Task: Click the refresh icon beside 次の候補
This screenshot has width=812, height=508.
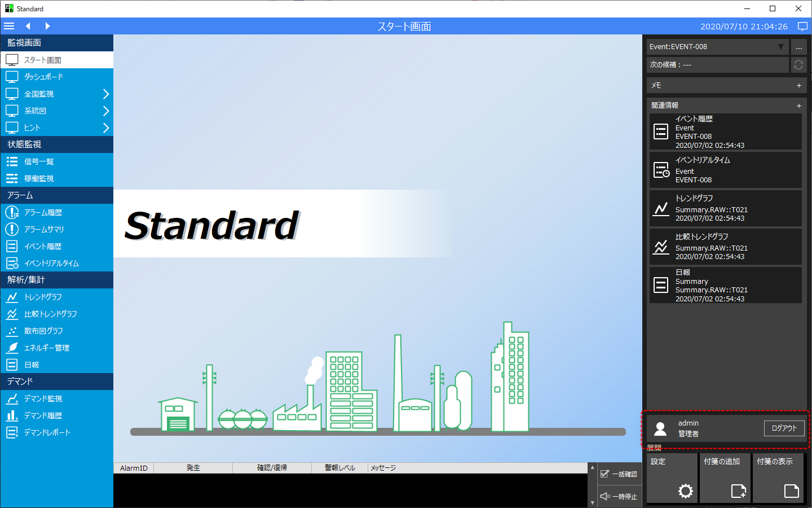Action: coord(798,65)
